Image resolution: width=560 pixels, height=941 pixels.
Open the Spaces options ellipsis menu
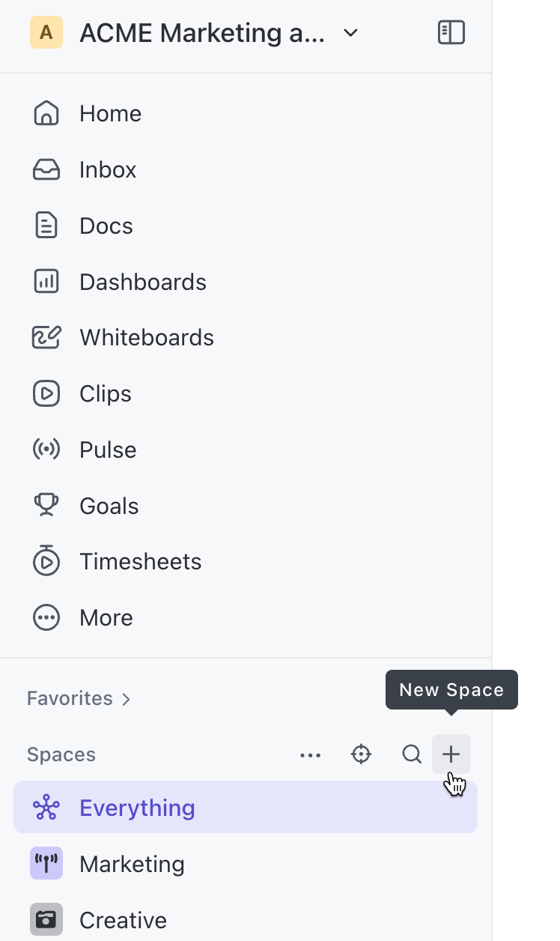click(x=311, y=754)
